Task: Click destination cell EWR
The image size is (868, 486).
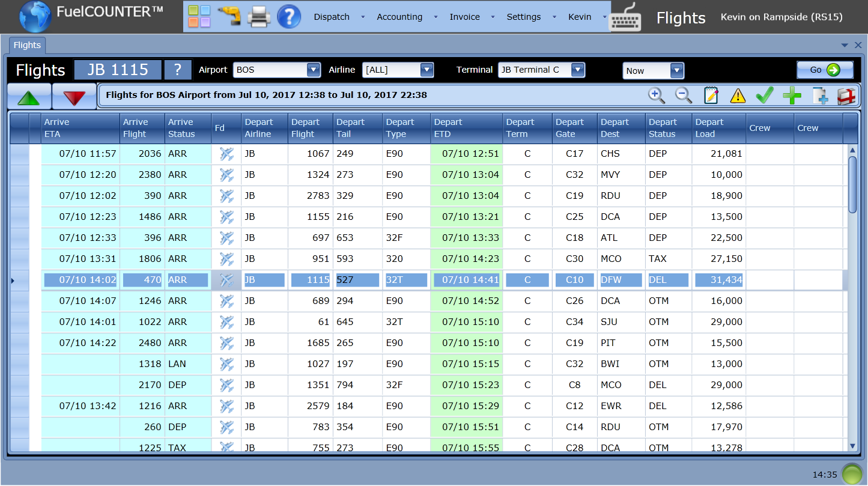Action: (621, 406)
